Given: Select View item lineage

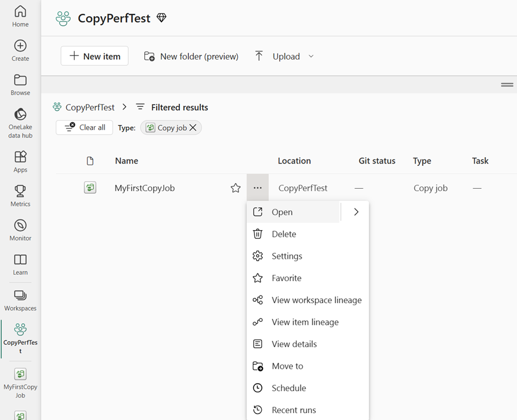Looking at the screenshot, I should 308,322.
